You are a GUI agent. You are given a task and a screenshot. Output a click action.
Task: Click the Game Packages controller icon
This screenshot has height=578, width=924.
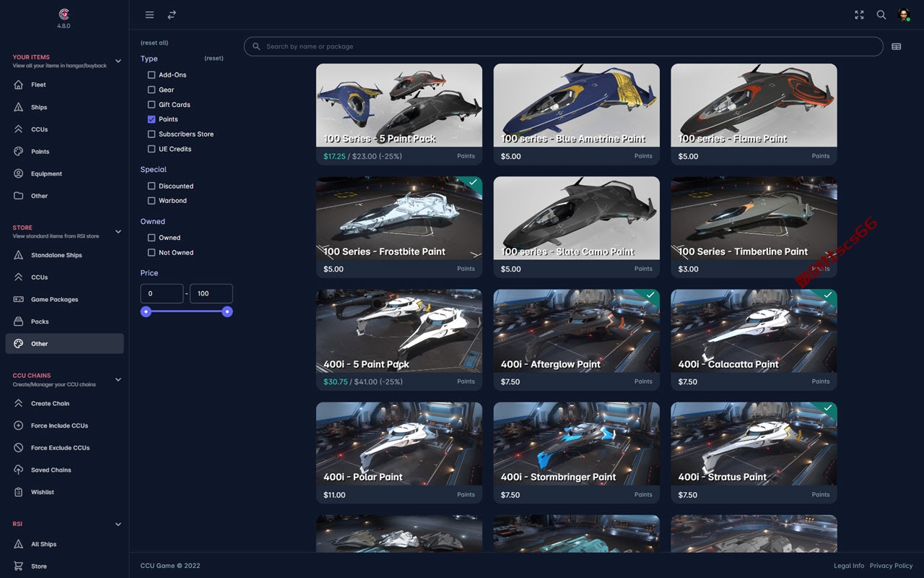(x=19, y=299)
